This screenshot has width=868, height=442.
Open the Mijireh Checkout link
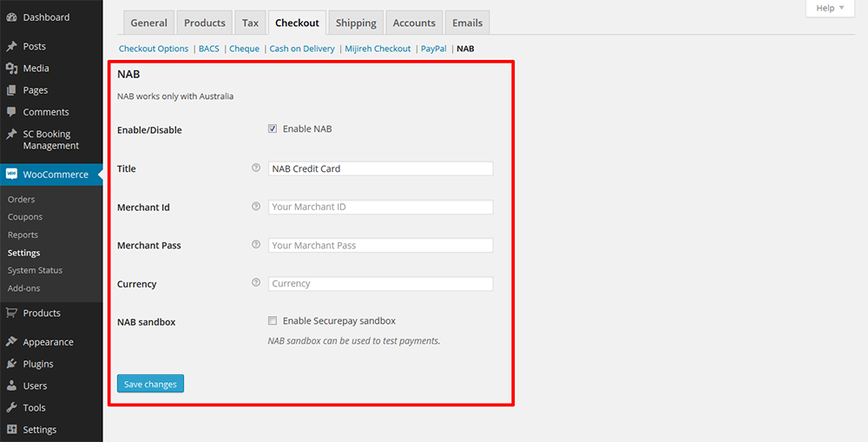click(x=378, y=49)
